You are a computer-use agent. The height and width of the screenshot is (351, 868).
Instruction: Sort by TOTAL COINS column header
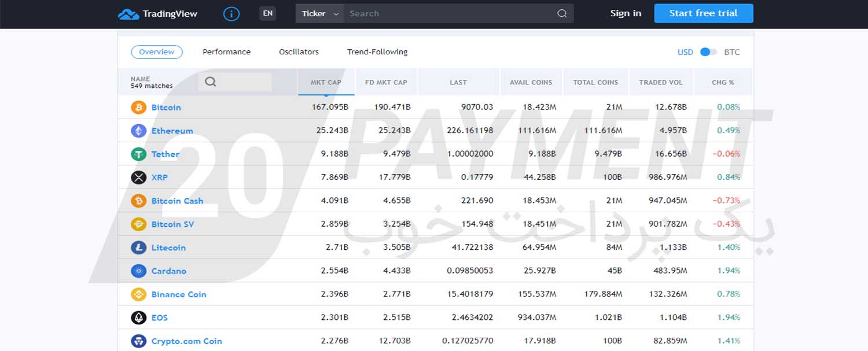[x=595, y=82]
